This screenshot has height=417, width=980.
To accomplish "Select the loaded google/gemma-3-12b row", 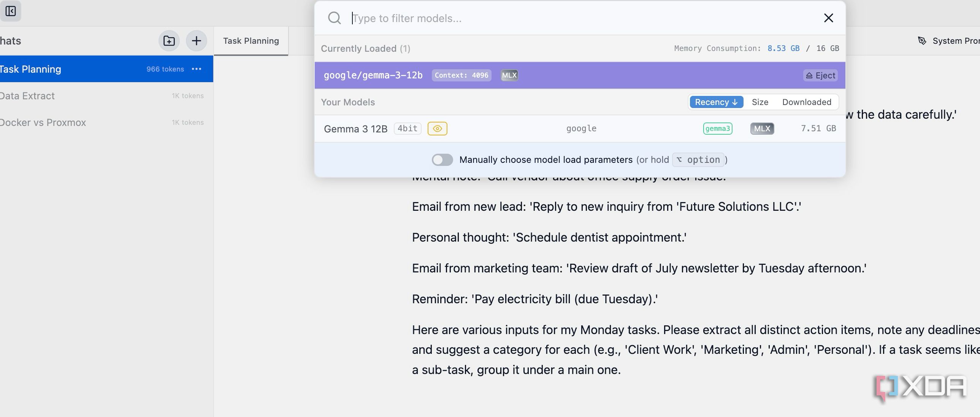I will click(580, 75).
